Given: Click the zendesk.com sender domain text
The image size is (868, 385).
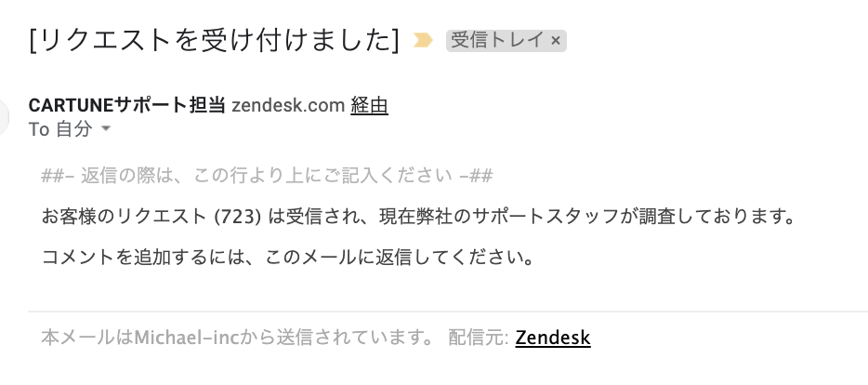Looking at the screenshot, I should tap(288, 105).
